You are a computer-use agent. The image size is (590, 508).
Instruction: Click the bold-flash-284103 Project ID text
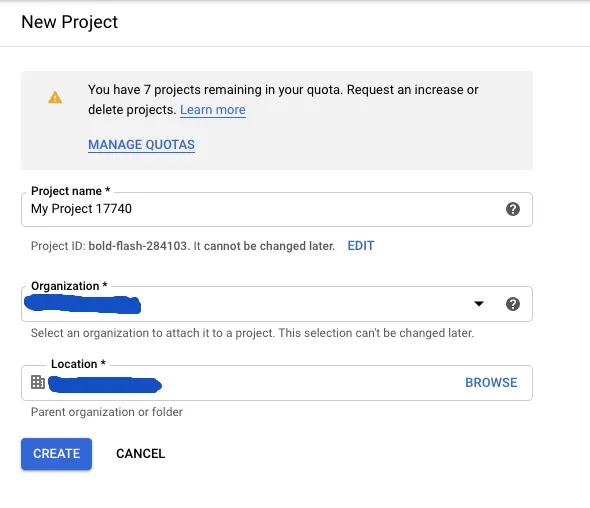coord(138,246)
